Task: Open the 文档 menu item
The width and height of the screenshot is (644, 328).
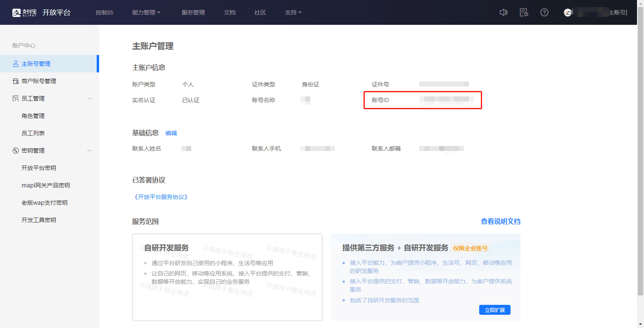Action: click(230, 12)
